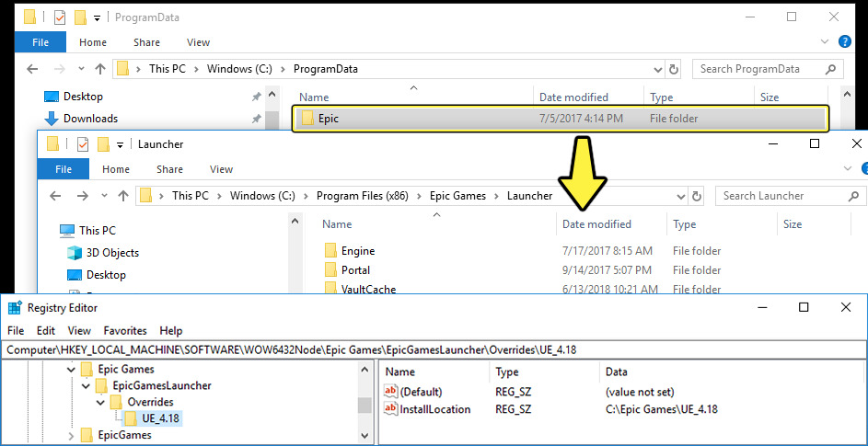The width and height of the screenshot is (868, 446).
Task: Collapse the Overrides registry key
Action: coord(100,402)
